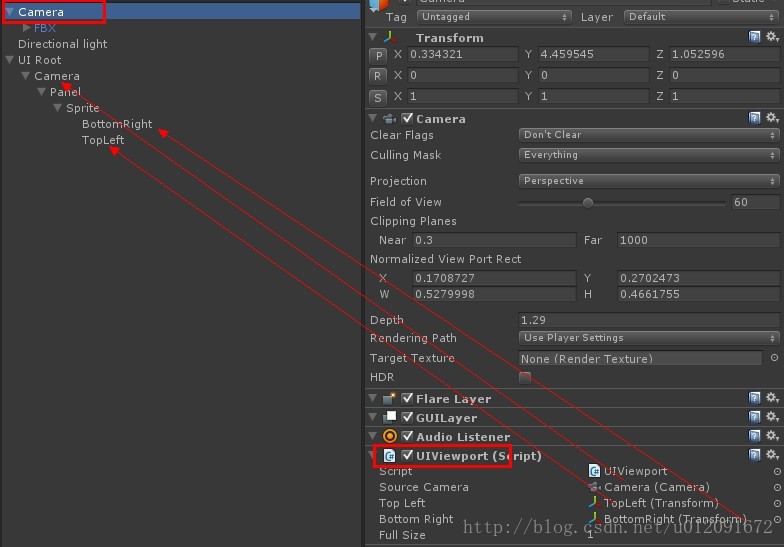The image size is (784, 547).
Task: Open object picker for Target Texture
Action: click(x=774, y=358)
